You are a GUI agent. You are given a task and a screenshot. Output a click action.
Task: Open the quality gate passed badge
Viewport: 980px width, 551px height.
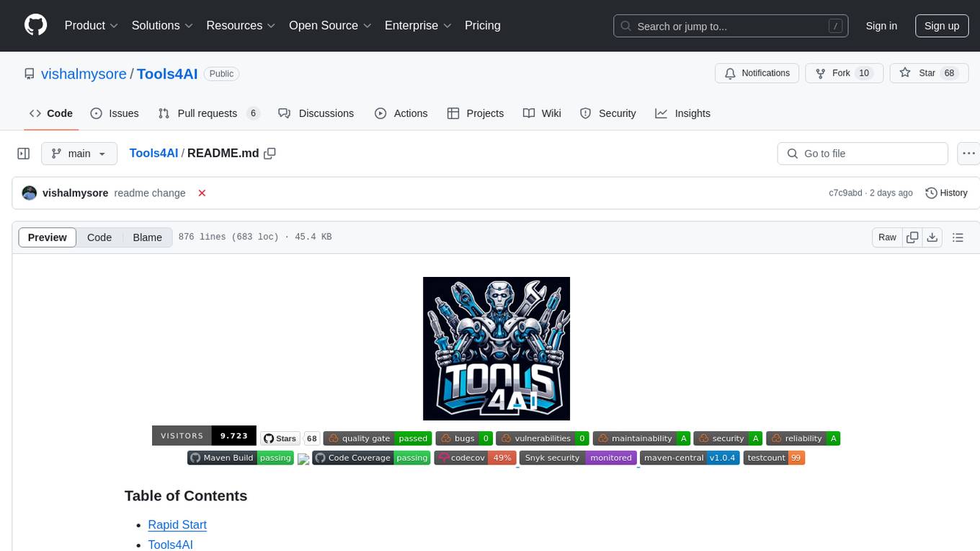pyautogui.click(x=378, y=438)
